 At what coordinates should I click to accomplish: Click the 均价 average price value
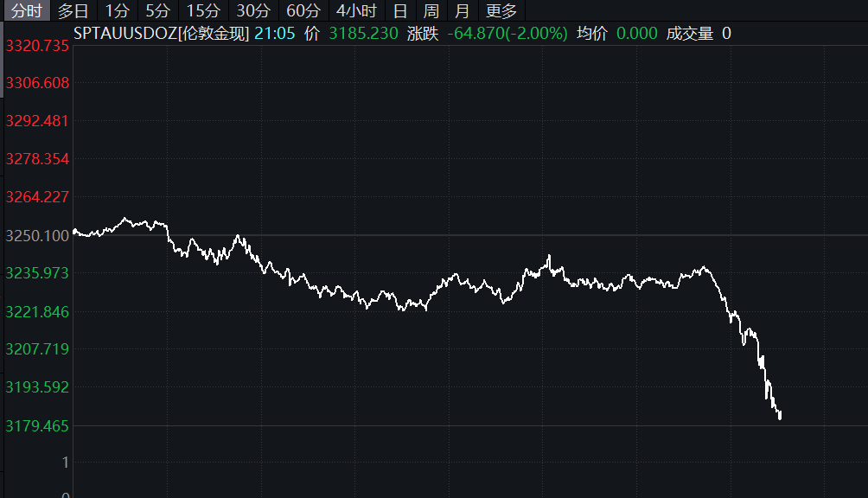coord(637,34)
